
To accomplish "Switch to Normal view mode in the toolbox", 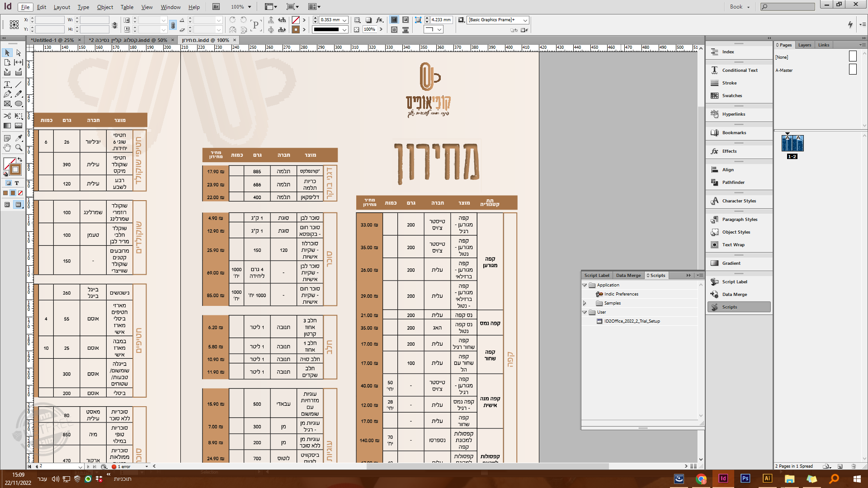I will (7, 205).
